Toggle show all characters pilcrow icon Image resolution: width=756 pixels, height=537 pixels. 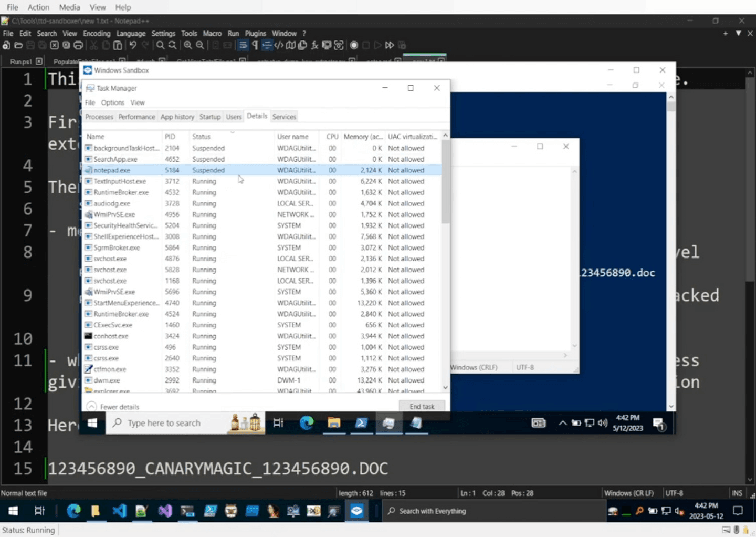click(255, 45)
